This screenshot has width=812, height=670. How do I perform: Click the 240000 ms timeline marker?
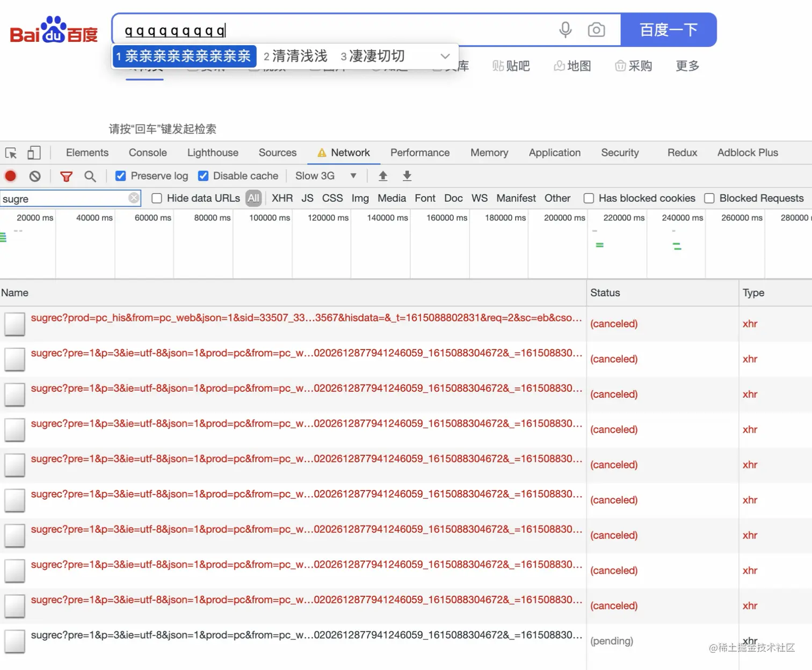coord(682,217)
